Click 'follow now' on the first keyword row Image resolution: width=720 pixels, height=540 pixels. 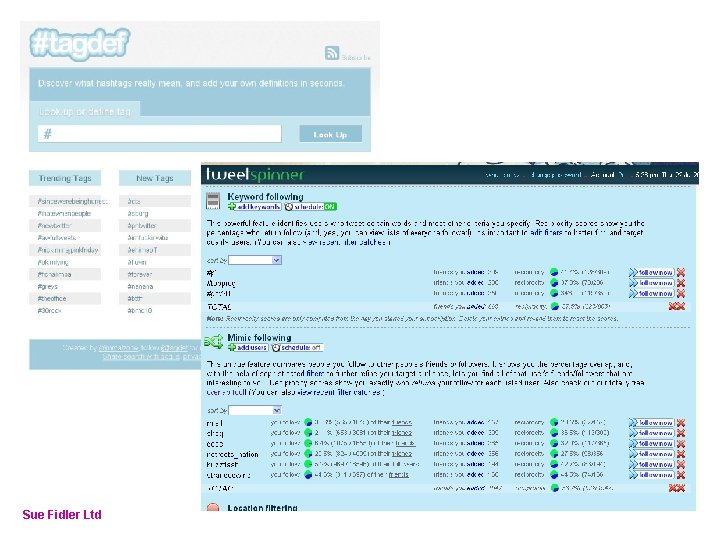tap(652, 272)
